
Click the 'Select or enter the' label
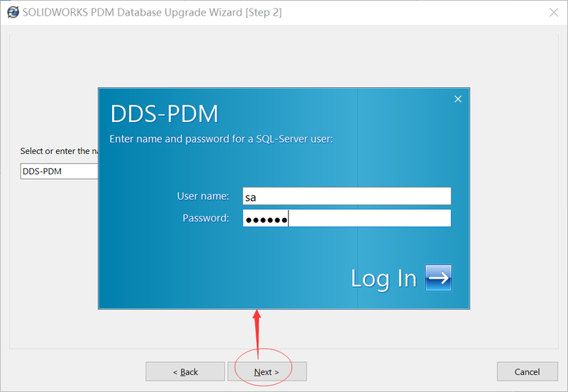coord(59,151)
